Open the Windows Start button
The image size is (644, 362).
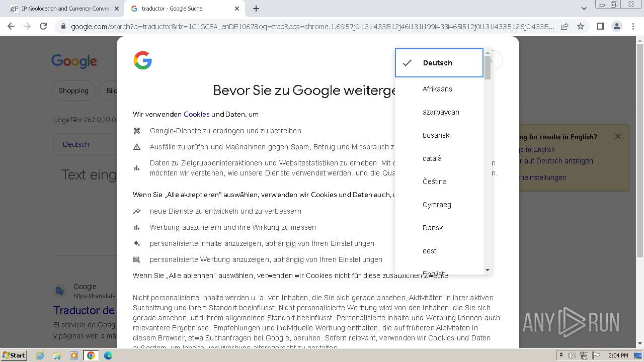(14, 355)
